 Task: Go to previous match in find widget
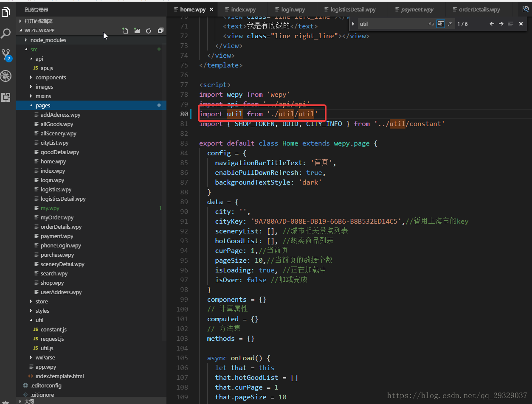click(x=492, y=24)
